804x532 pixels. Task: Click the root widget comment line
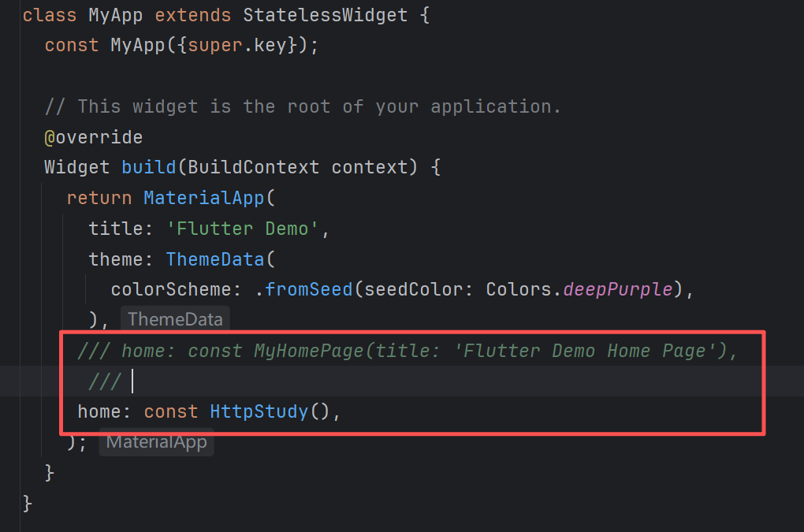click(x=303, y=106)
